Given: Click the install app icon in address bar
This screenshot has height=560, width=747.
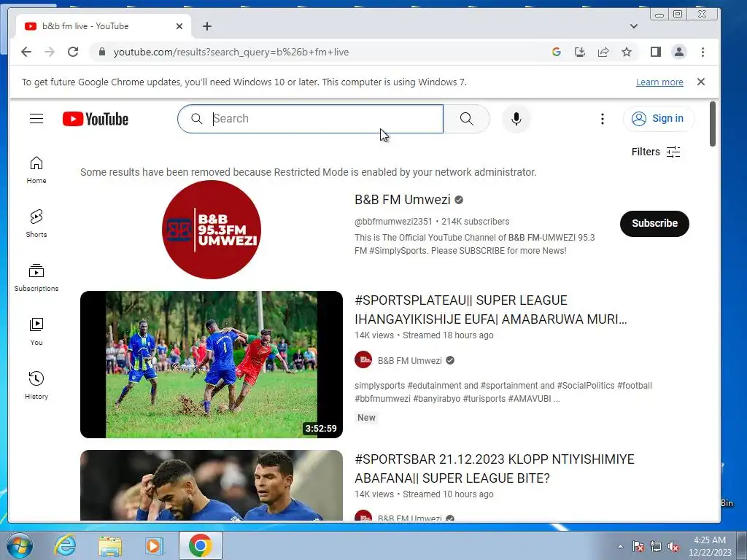Looking at the screenshot, I should point(580,52).
